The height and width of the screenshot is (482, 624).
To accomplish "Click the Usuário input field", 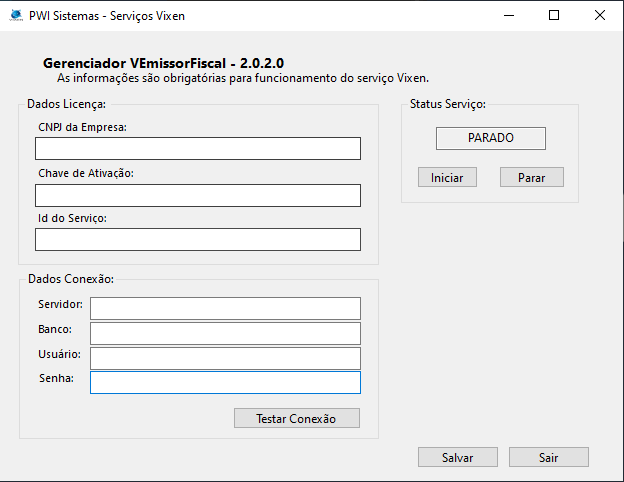I will tap(224, 358).
